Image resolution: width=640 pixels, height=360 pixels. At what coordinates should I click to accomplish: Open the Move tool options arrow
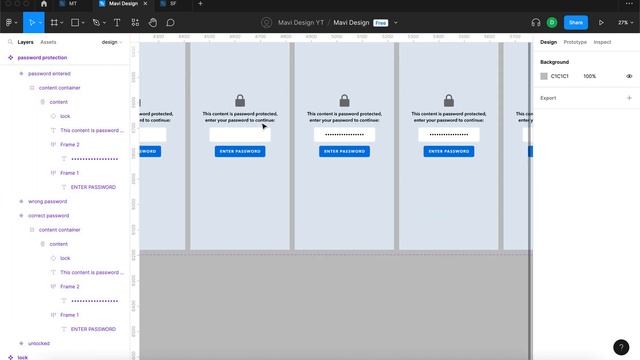click(40, 23)
